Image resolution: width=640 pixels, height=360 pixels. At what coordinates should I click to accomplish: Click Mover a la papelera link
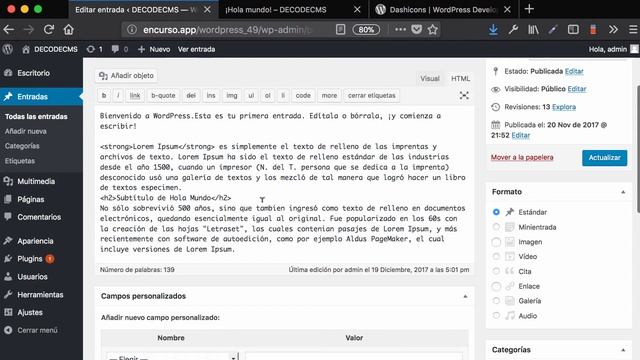tap(522, 158)
